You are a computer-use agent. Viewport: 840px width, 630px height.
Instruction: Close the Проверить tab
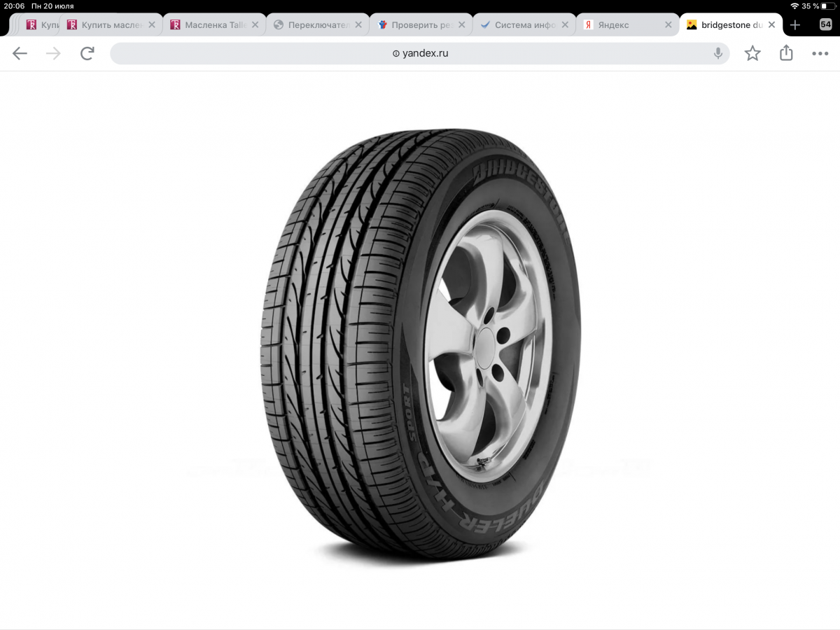click(462, 24)
